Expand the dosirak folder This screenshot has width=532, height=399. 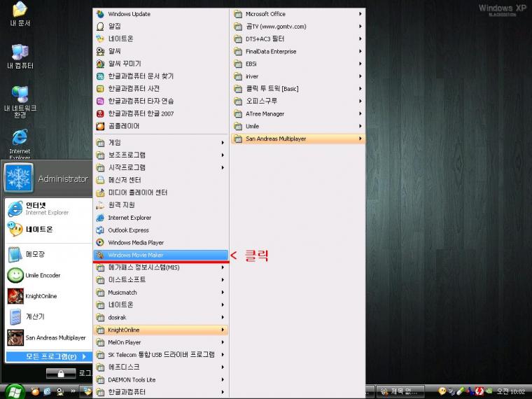[160, 318]
